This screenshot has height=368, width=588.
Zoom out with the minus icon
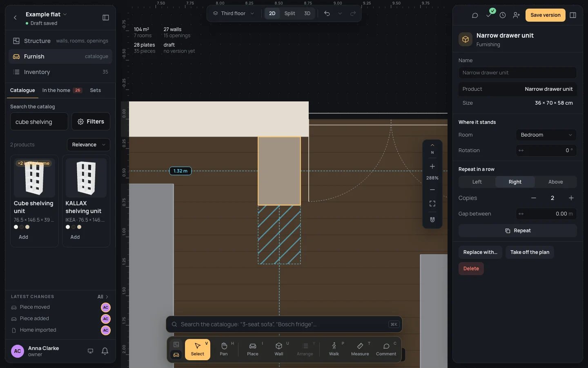tap(432, 190)
